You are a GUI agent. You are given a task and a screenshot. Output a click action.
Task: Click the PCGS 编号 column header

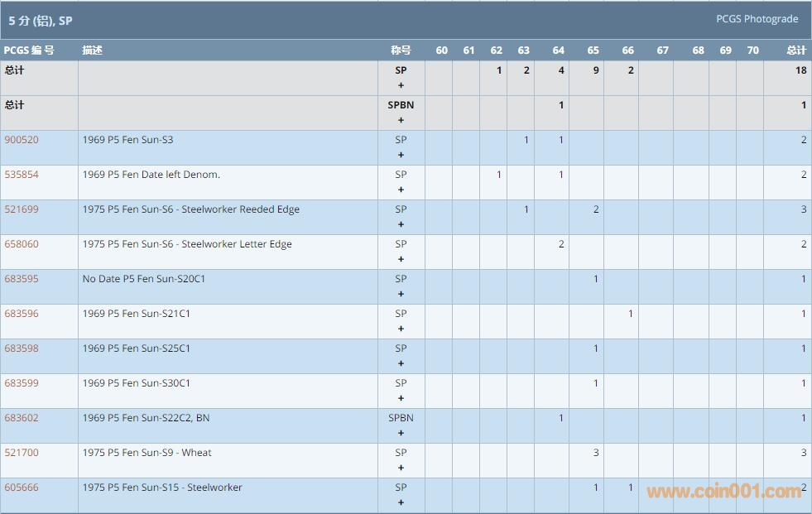point(29,50)
